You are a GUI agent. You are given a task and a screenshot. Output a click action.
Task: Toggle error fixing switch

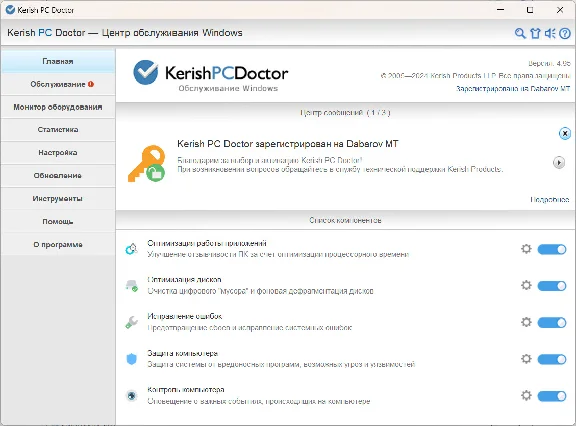552,322
